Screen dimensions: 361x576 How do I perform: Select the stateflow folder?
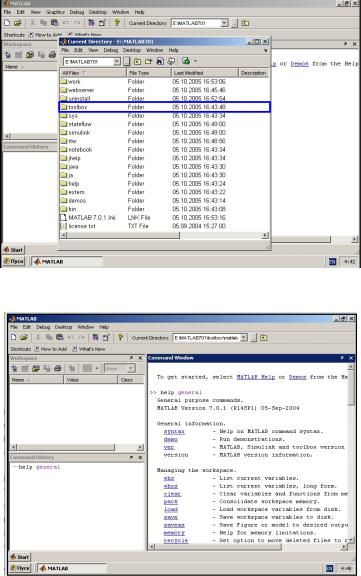pyautogui.click(x=80, y=124)
